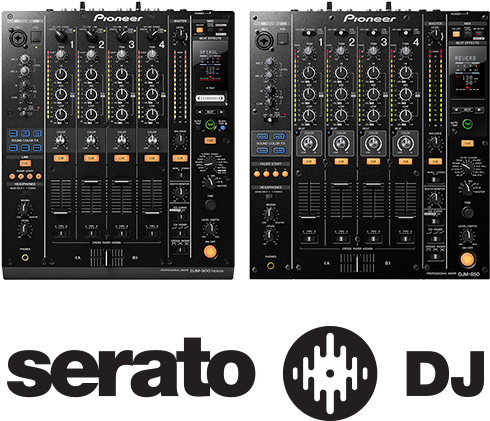Toggle the orange effect ON/OFF button on DJM-850
This screenshot has width=490, height=421.
[467, 259]
